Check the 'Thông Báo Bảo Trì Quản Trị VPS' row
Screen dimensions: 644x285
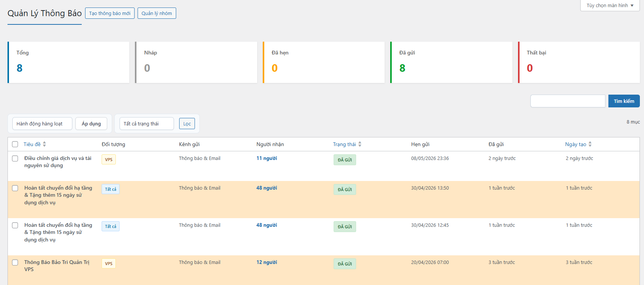click(x=15, y=262)
